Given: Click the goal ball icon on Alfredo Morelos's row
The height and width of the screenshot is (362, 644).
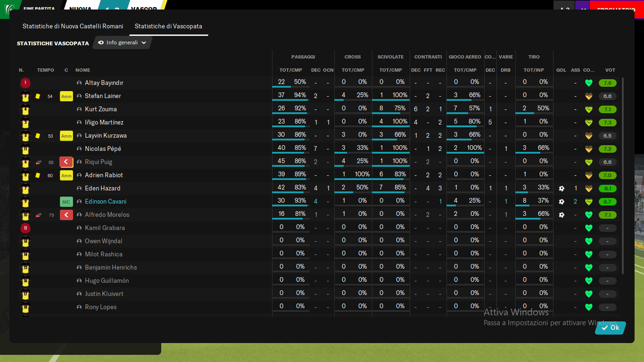Looking at the screenshot, I should 561,215.
